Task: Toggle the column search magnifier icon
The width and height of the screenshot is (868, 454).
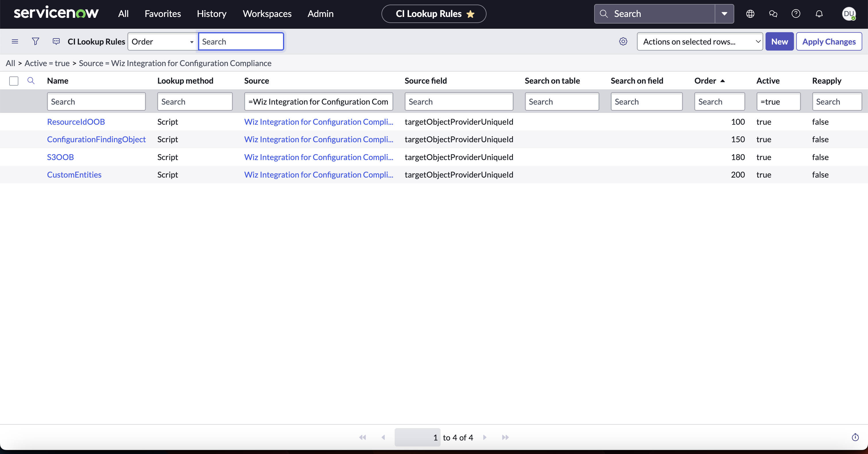Action: [x=31, y=81]
